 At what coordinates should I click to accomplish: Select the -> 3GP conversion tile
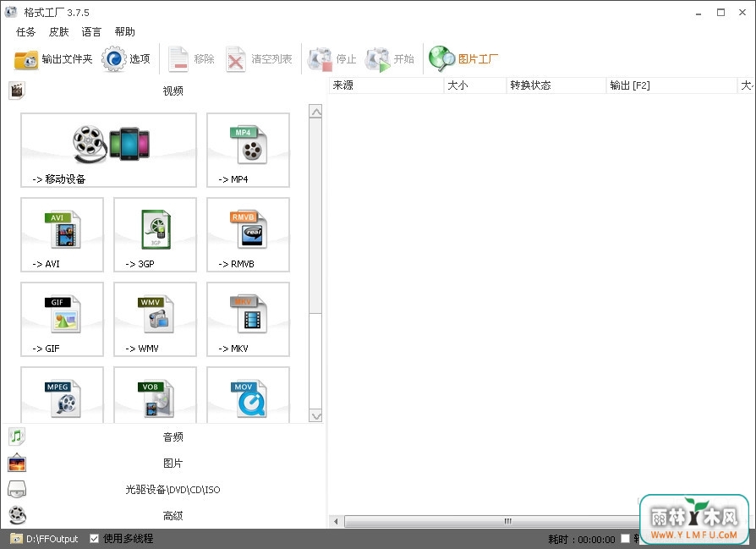pyautogui.click(x=156, y=235)
